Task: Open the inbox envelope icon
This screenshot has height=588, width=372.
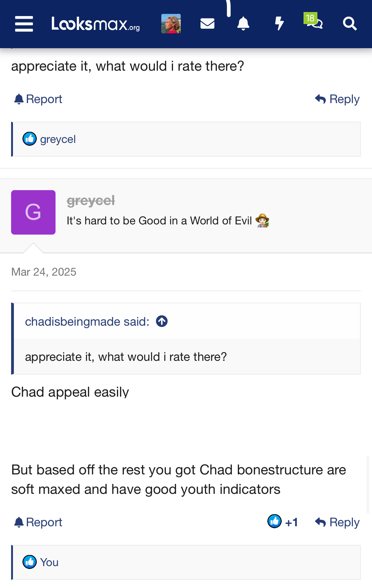Action: [207, 24]
